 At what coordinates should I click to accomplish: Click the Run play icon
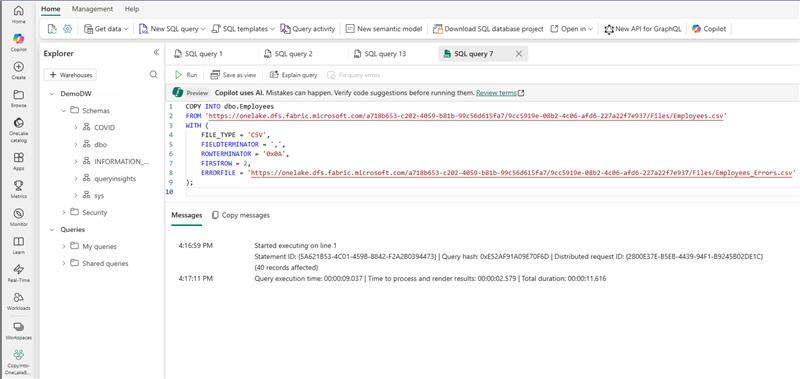tap(179, 75)
